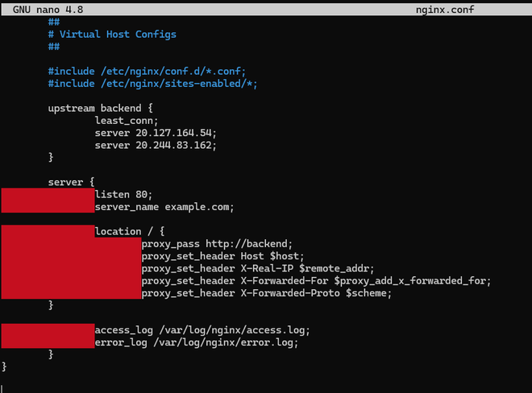This screenshot has height=393, width=532.
Task: Place cursor on Virtual Host Configs comment
Action: (x=117, y=35)
